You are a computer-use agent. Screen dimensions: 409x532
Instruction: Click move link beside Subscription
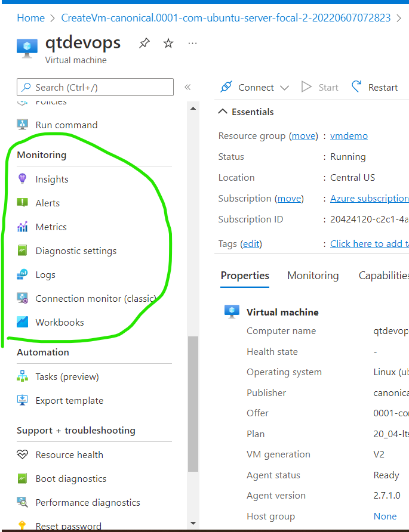tap(290, 198)
